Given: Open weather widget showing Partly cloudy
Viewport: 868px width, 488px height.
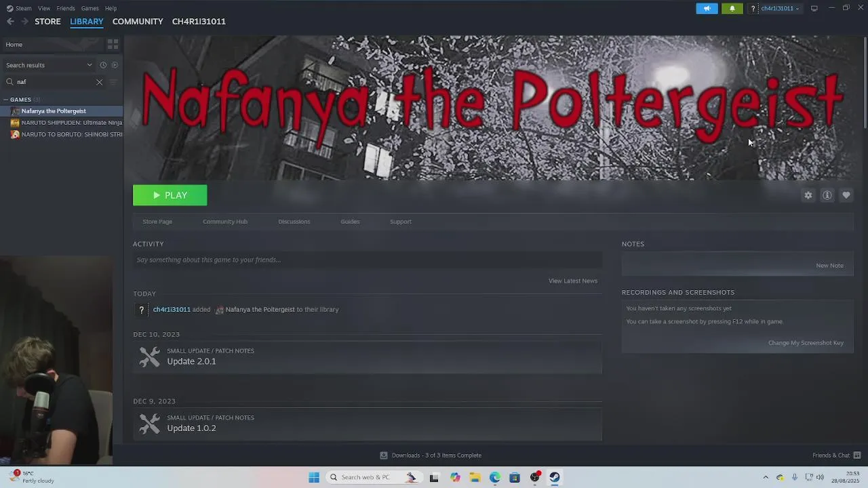Looking at the screenshot, I should coord(30,477).
